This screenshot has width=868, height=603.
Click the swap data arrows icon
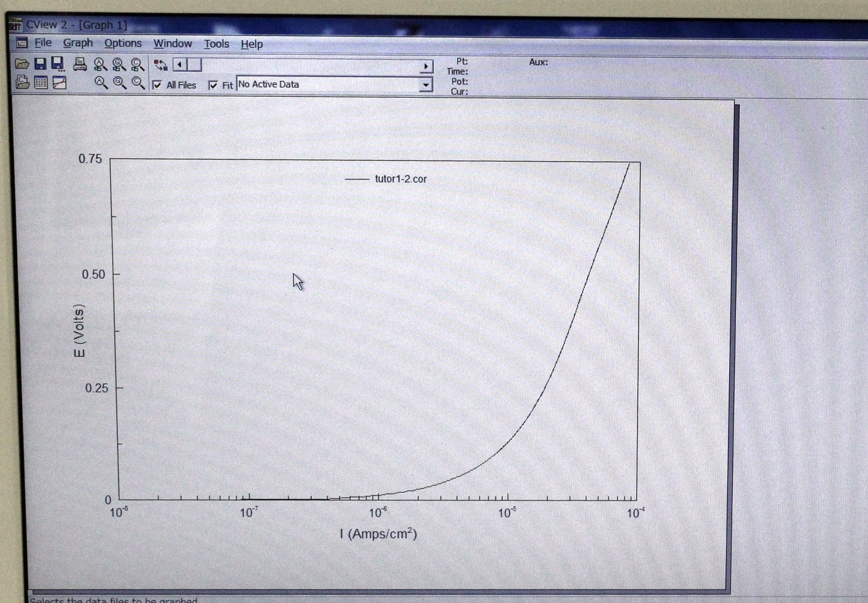point(161,65)
